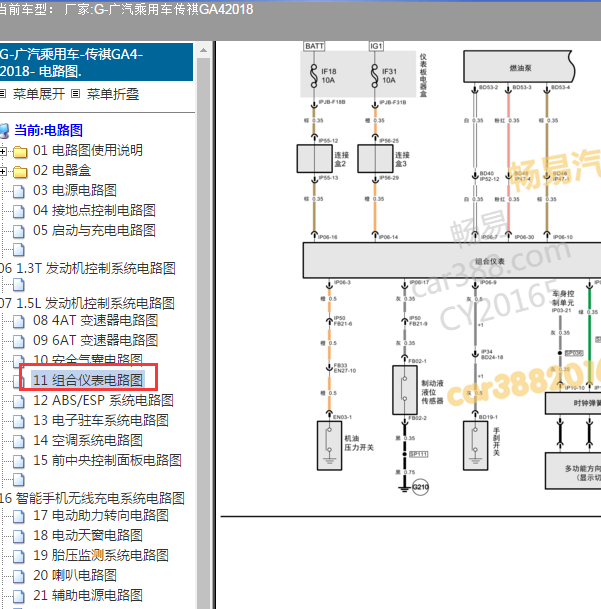Open folder icon of 02 电器盒

tap(20, 172)
